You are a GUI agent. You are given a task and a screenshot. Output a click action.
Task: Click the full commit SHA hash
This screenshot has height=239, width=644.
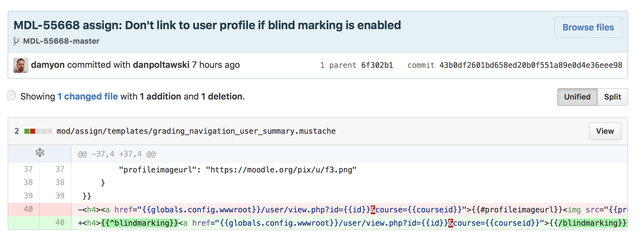tap(531, 65)
